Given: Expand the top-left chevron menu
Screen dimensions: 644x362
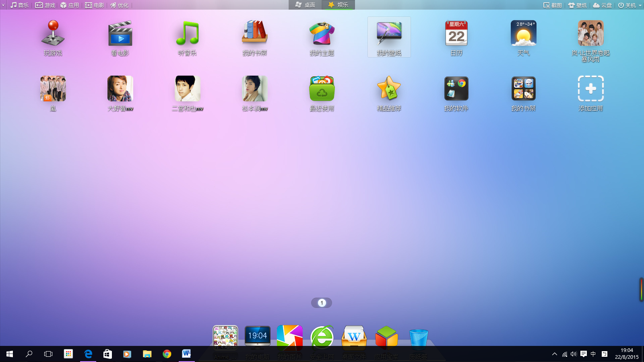Looking at the screenshot, I should tap(3, 5).
